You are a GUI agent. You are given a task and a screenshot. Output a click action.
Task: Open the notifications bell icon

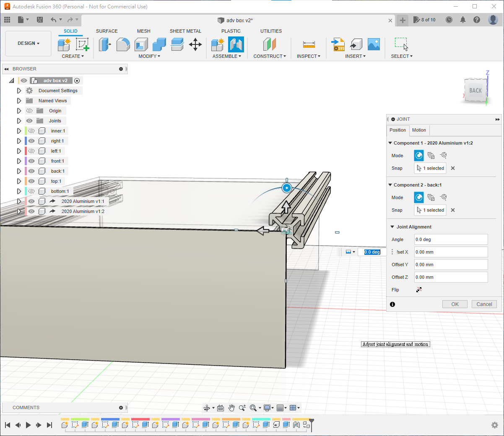tap(463, 20)
